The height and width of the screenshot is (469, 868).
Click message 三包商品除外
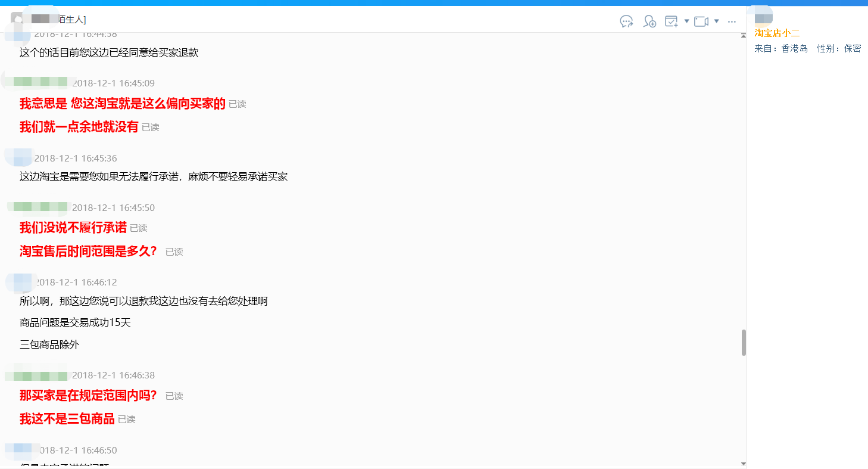(x=49, y=344)
